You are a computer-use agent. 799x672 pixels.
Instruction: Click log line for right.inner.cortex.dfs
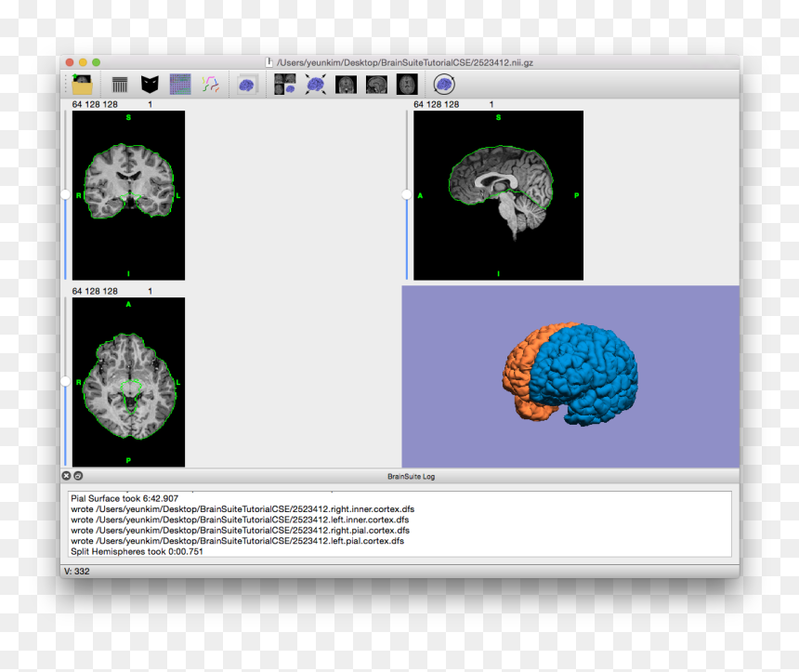[x=242, y=509]
